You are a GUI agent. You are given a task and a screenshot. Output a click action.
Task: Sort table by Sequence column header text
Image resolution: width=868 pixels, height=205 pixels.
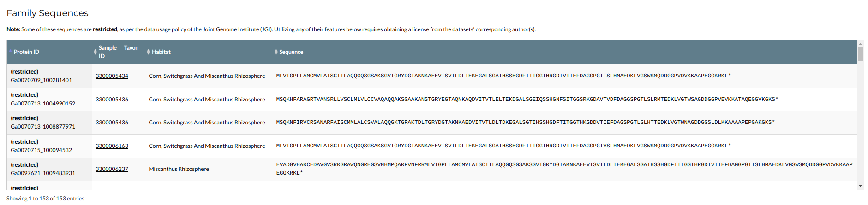[x=291, y=52]
